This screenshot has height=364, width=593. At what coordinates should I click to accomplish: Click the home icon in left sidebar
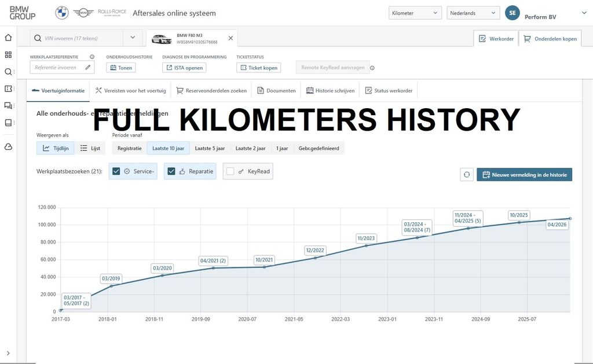pyautogui.click(x=8, y=38)
